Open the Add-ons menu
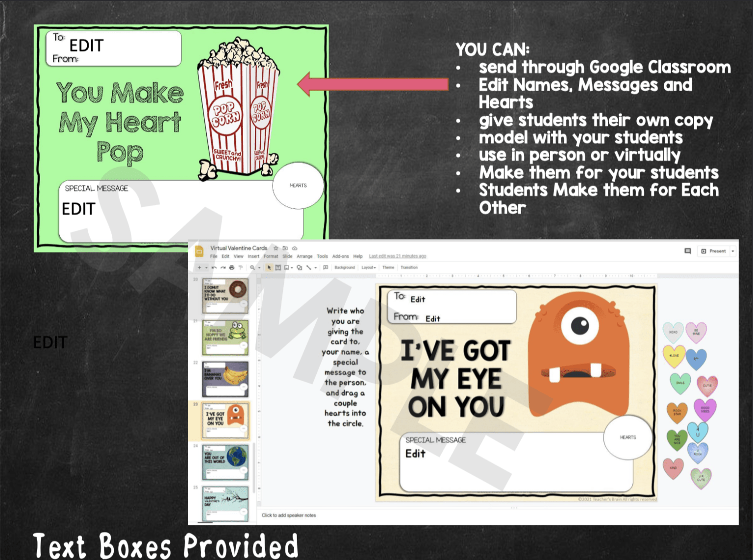This screenshot has width=753, height=560. (x=341, y=256)
